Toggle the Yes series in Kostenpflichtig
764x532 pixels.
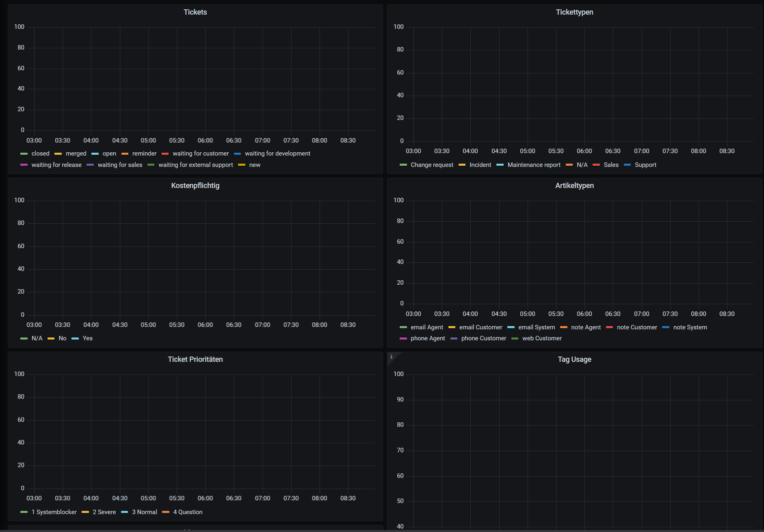click(x=88, y=338)
